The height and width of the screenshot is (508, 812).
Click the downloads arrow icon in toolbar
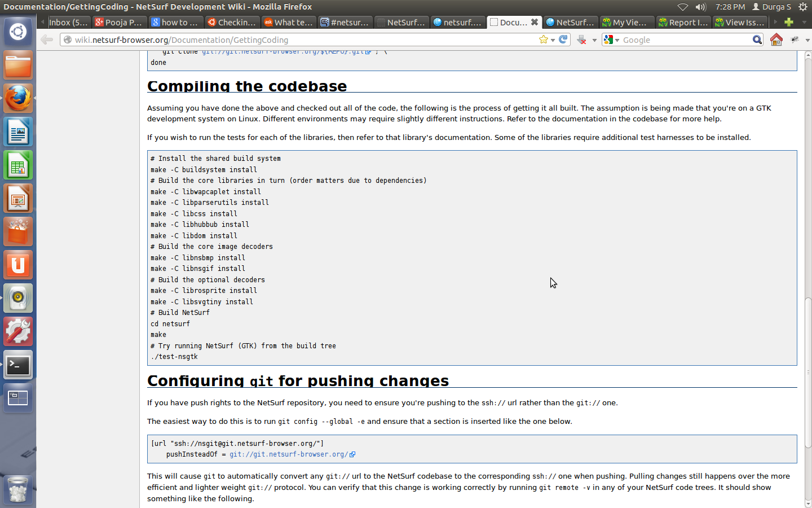(x=581, y=40)
